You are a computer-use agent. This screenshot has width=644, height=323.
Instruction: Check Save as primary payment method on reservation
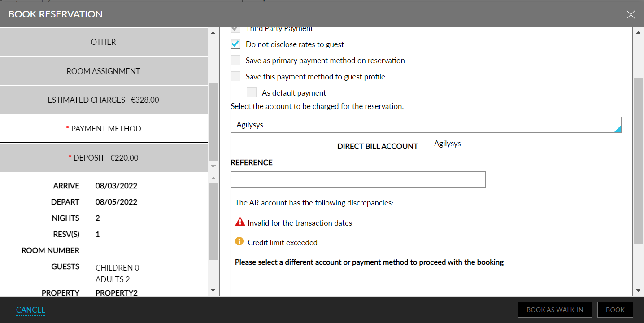235,61
